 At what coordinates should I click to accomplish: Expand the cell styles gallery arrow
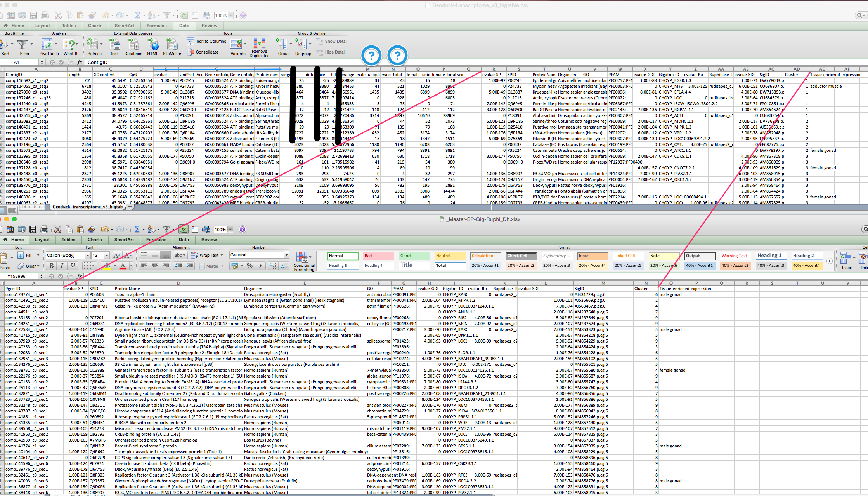(x=829, y=261)
